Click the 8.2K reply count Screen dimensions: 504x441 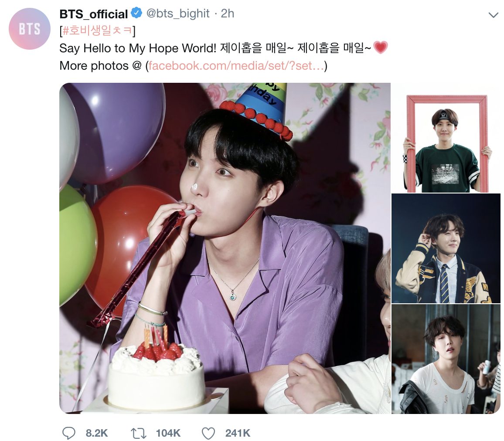[96, 433]
